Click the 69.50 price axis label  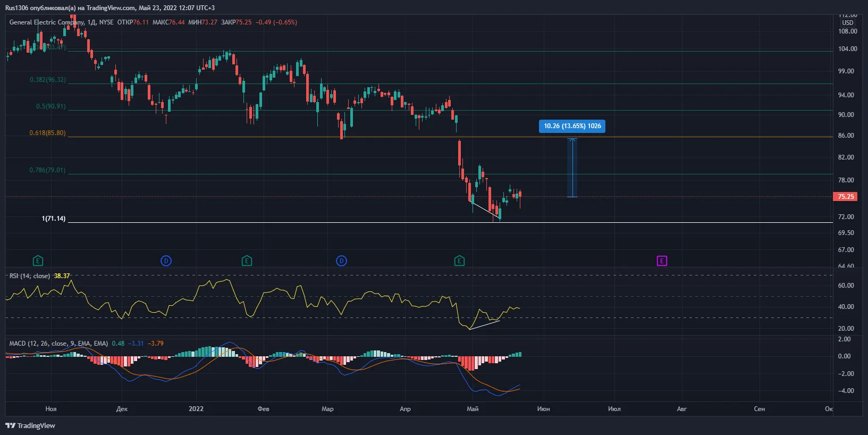846,233
